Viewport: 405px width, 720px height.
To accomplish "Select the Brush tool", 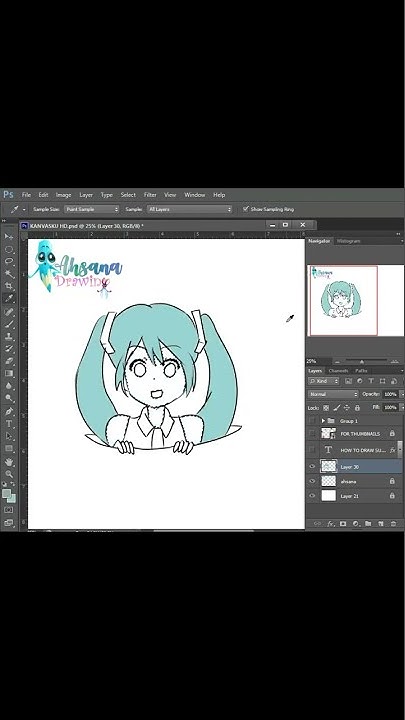I will [9, 325].
